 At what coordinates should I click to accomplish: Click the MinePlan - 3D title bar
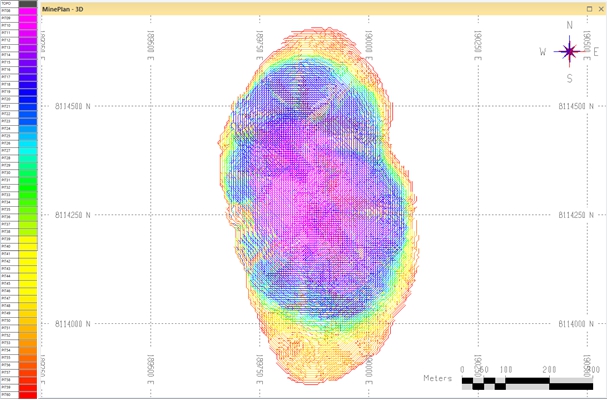coord(300,8)
